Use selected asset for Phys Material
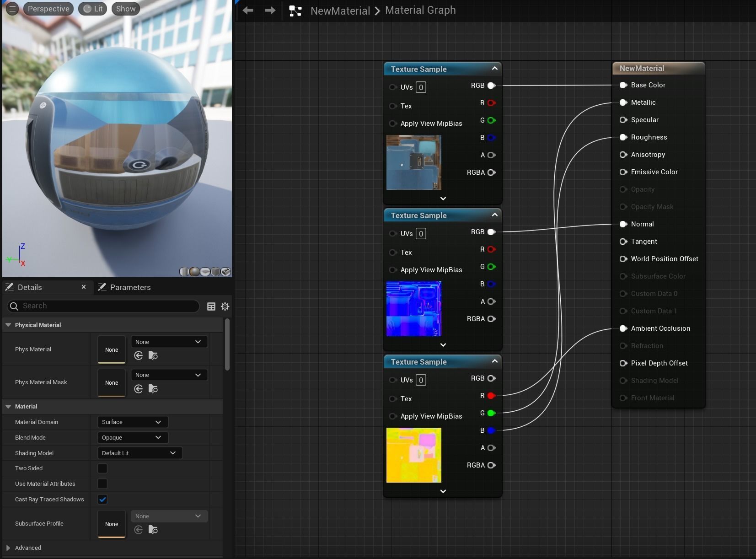Image resolution: width=756 pixels, height=559 pixels. tap(139, 355)
